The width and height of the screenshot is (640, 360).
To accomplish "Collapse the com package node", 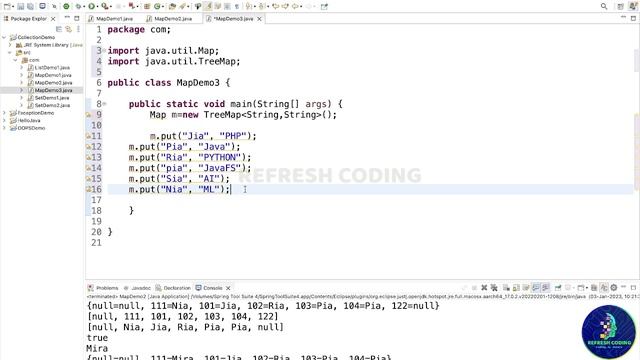I will click(x=16, y=60).
